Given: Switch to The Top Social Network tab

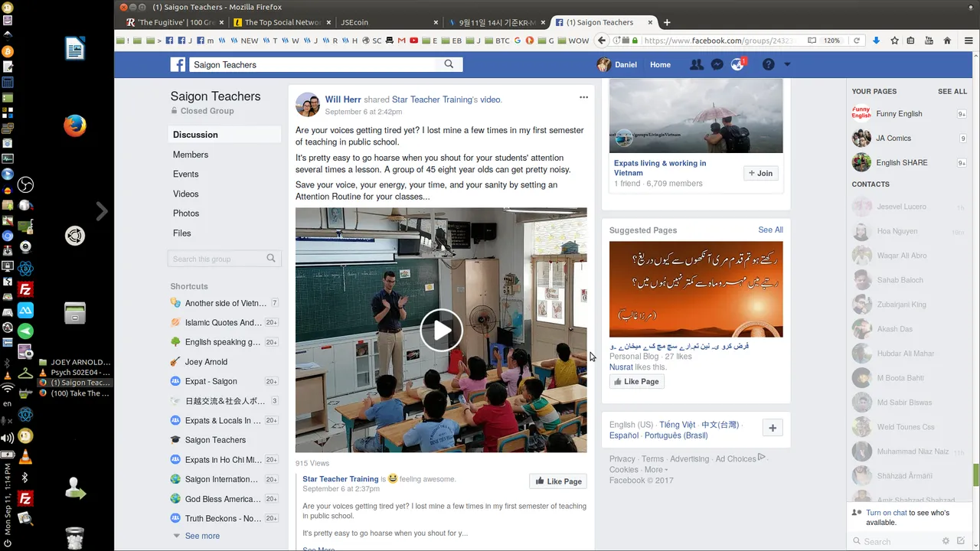Looking at the screenshot, I should 281,22.
